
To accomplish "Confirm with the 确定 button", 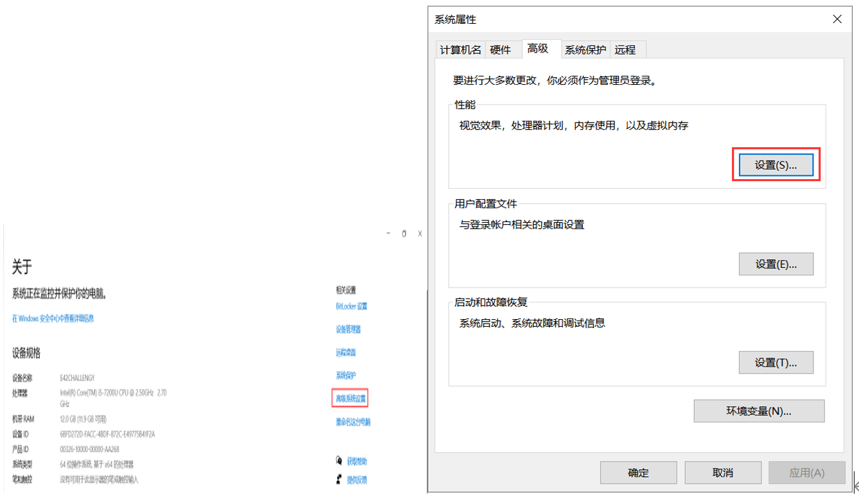I will coord(638,473).
